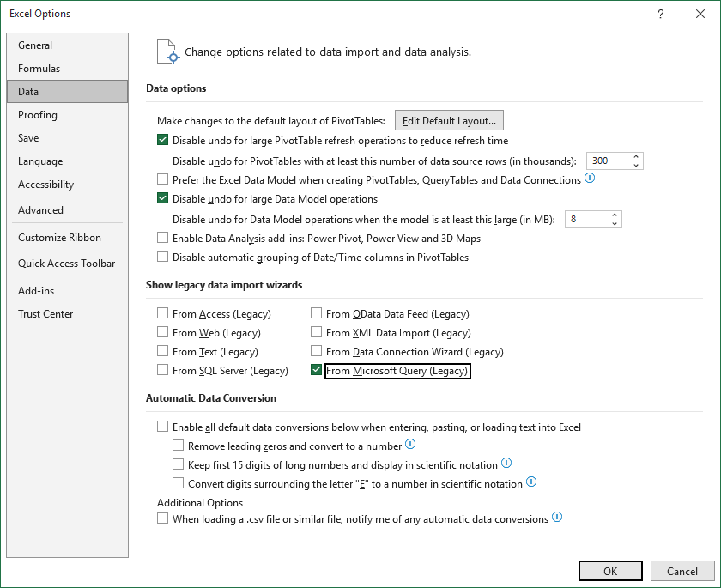Enable From Access (Legacy) wizard checkbox
This screenshot has width=721, height=588.
[x=162, y=313]
